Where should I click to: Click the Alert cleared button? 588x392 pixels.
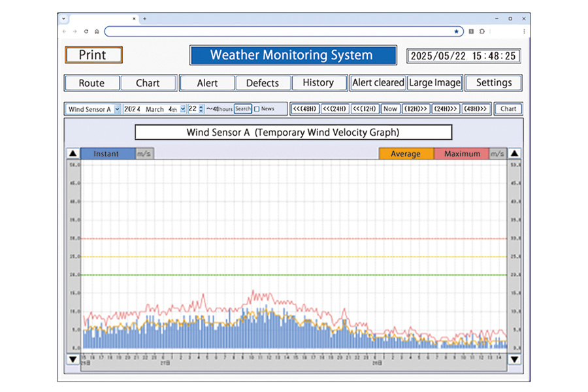click(378, 83)
